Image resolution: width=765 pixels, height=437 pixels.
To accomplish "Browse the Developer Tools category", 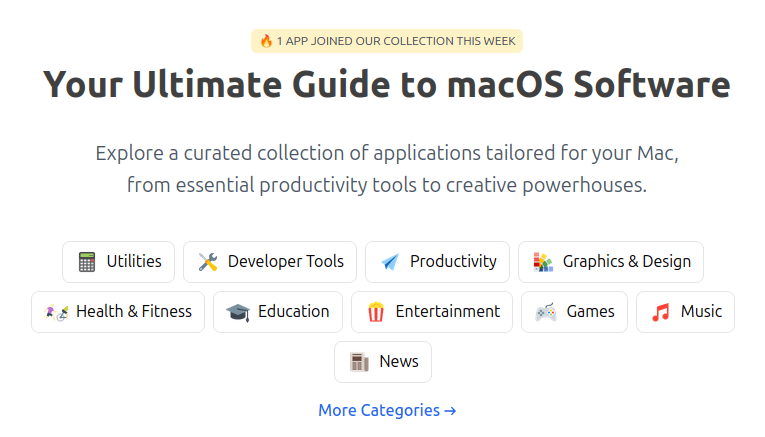I will [286, 261].
